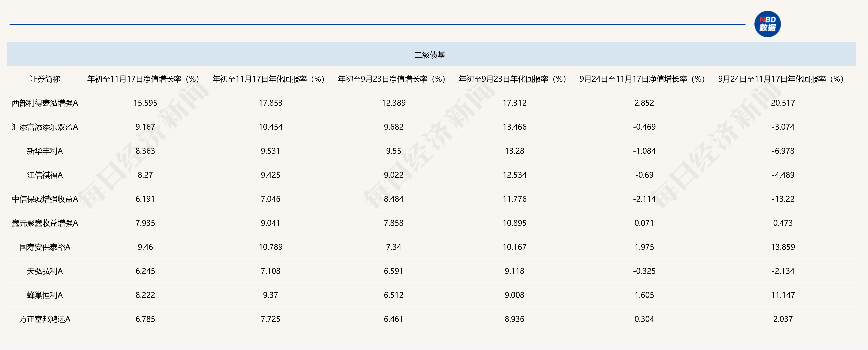
Task: Click the value 6.245 for 天弘弘利A
Action: pyautogui.click(x=145, y=271)
